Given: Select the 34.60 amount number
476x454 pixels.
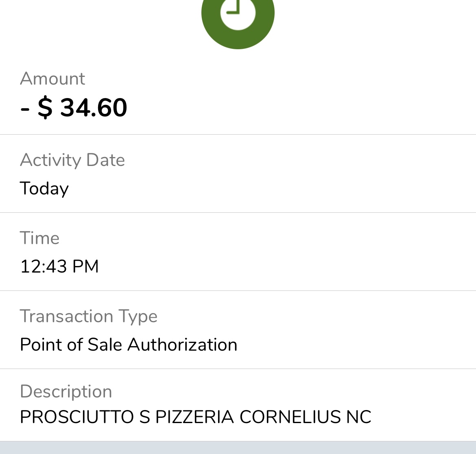Looking at the screenshot, I should (94, 108).
